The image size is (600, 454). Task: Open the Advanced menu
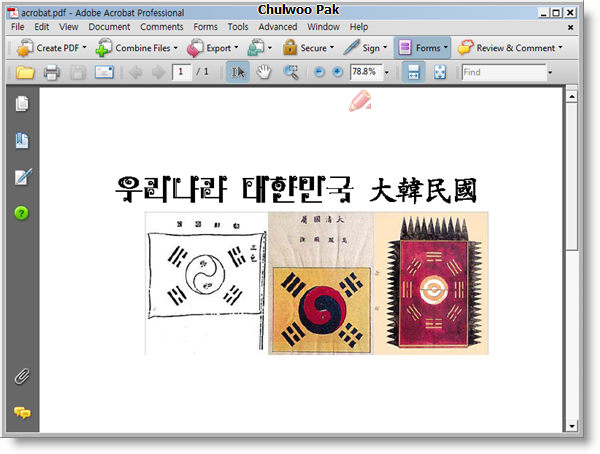pyautogui.click(x=277, y=27)
